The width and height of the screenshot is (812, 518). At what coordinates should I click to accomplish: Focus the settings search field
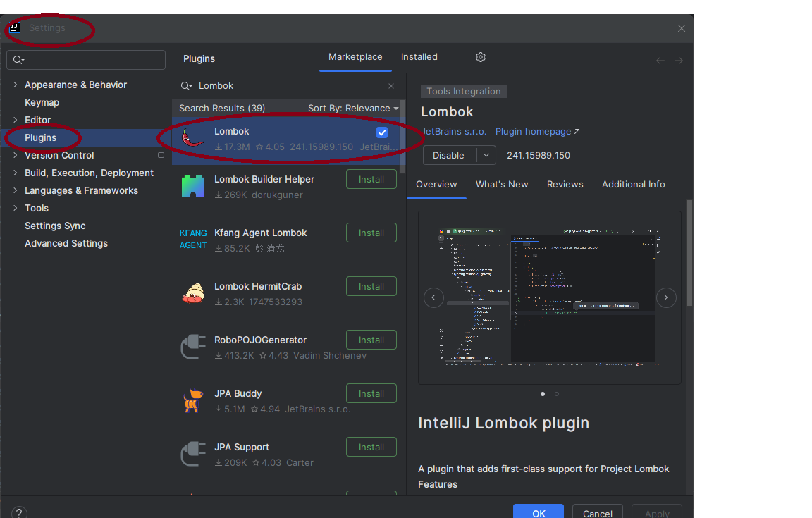[x=86, y=60]
